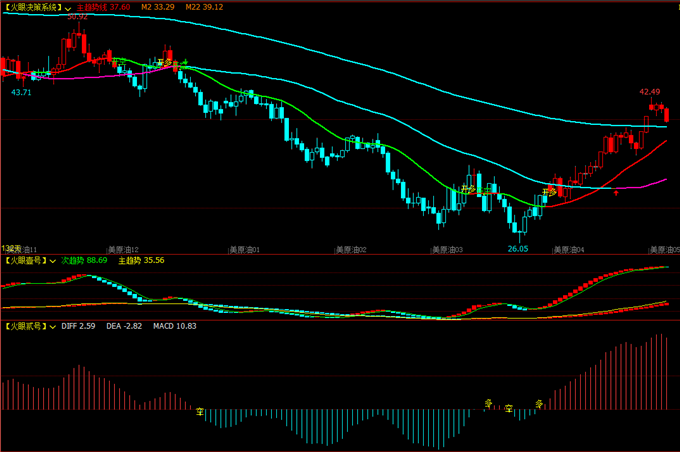The image size is (680, 452).
Task: Select the M2 33.29 legend label
Action: 157,7
